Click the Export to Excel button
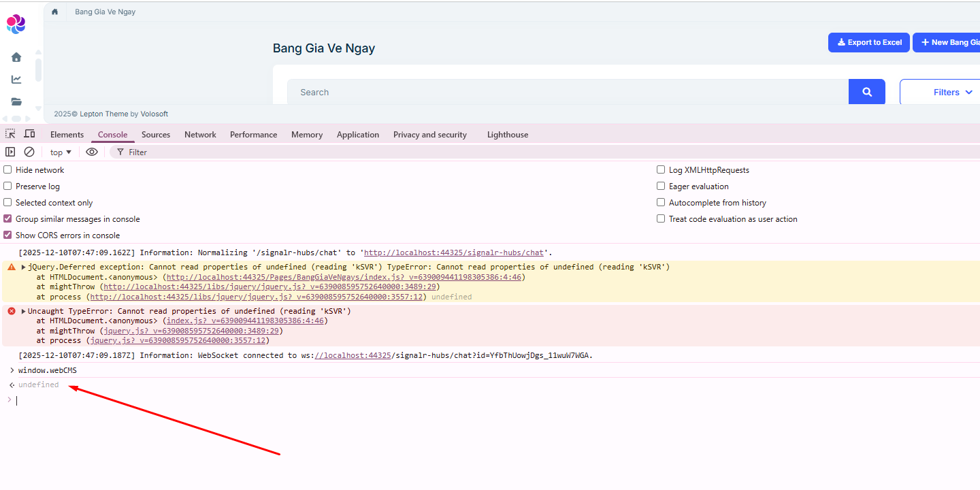Image resolution: width=980 pixels, height=490 pixels. pyautogui.click(x=869, y=42)
